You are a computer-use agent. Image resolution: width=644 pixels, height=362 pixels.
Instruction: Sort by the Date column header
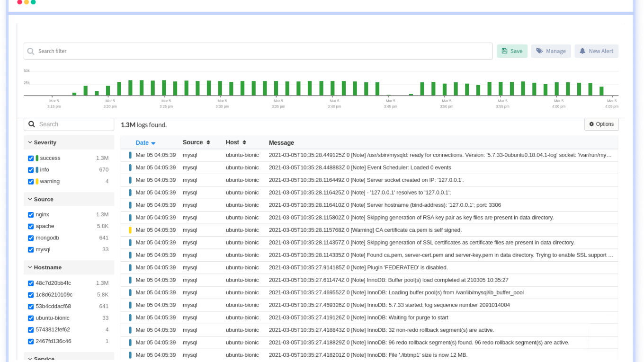(x=145, y=142)
